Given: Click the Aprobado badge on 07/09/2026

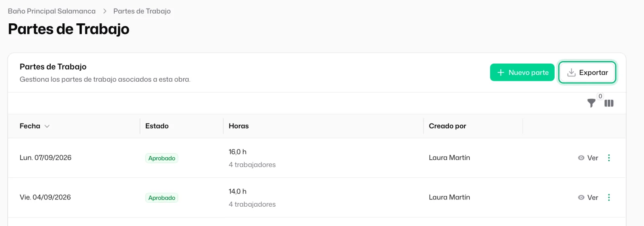Looking at the screenshot, I should [x=162, y=158].
